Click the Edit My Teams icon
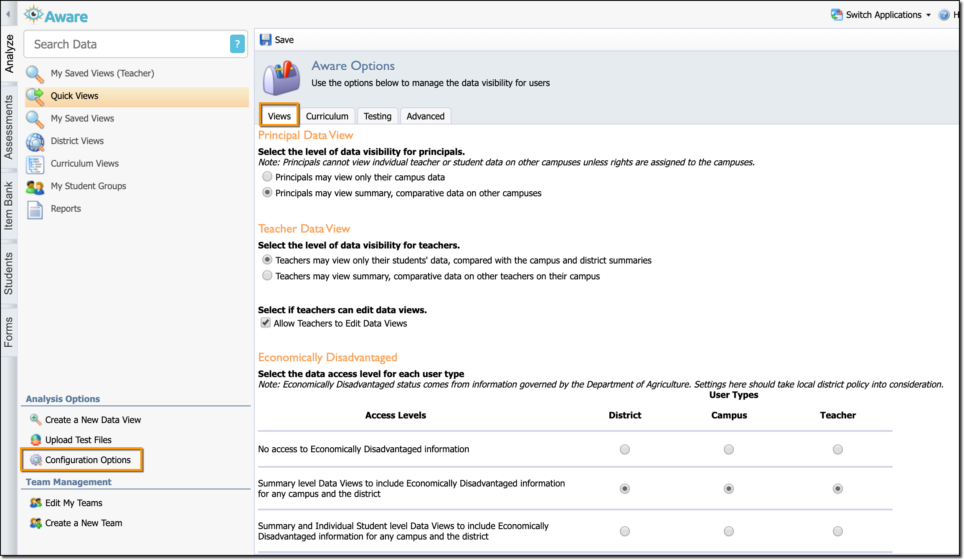964x560 pixels. click(36, 503)
